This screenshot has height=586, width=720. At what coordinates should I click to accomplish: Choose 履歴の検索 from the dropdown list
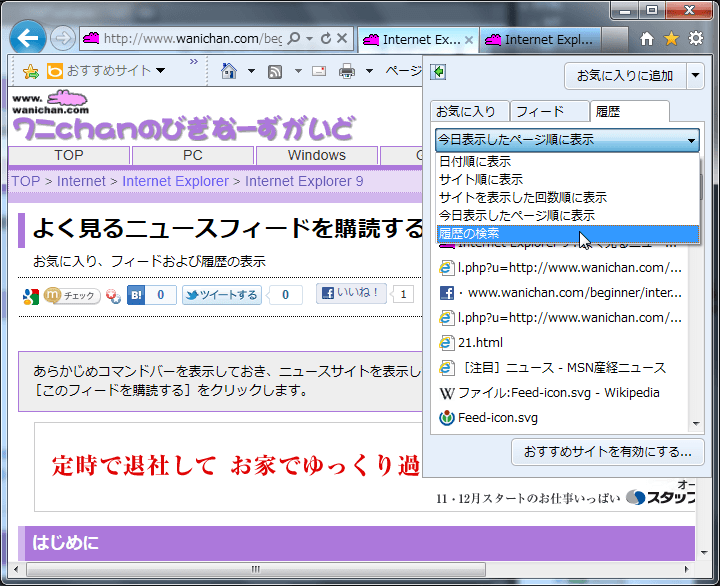pos(567,234)
